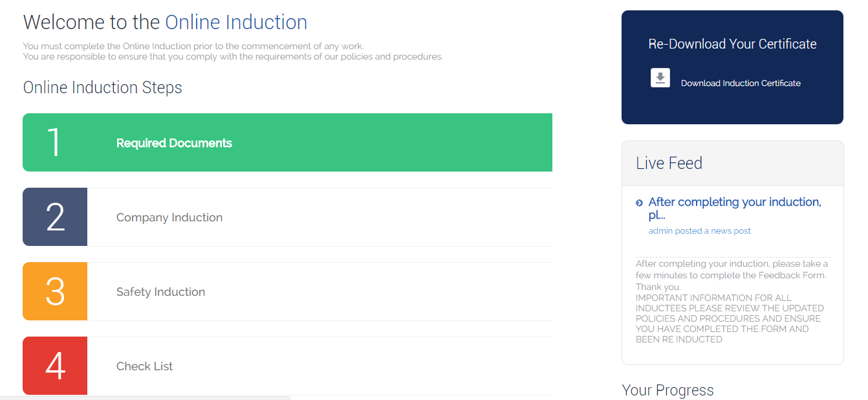Open the Safety Induction step

(x=160, y=292)
